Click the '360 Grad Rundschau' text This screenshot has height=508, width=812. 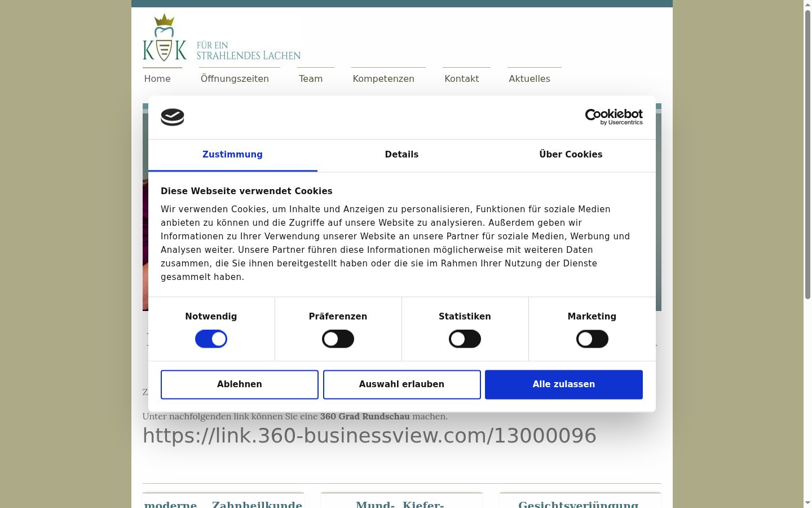pyautogui.click(x=365, y=417)
